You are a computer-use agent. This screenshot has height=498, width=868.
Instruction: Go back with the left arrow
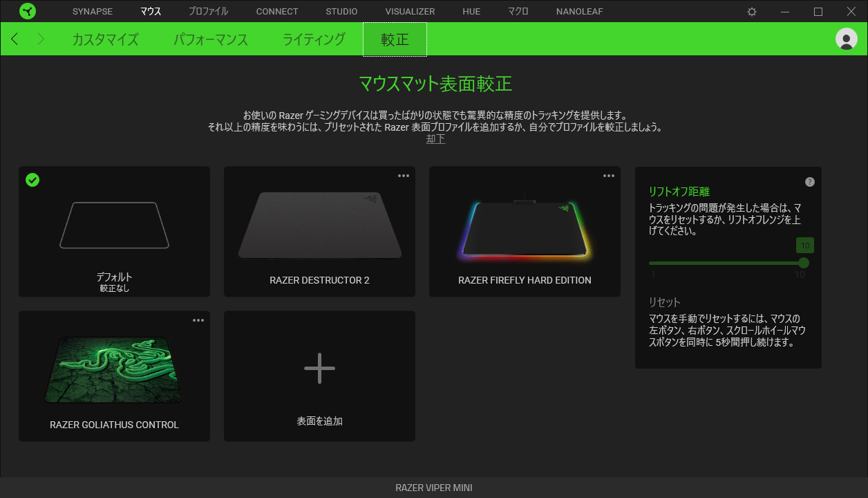[15, 39]
